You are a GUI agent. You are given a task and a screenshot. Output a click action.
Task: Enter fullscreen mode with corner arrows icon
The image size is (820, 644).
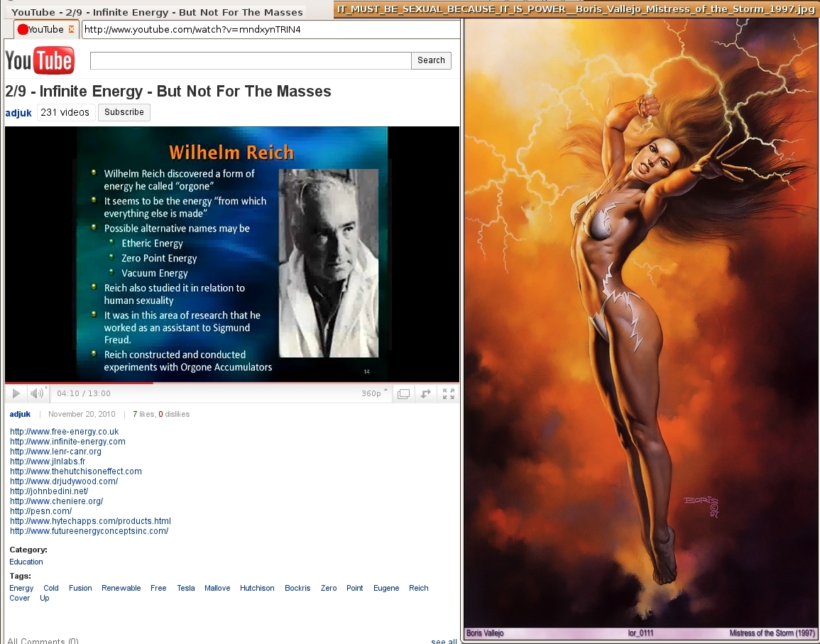(449, 394)
